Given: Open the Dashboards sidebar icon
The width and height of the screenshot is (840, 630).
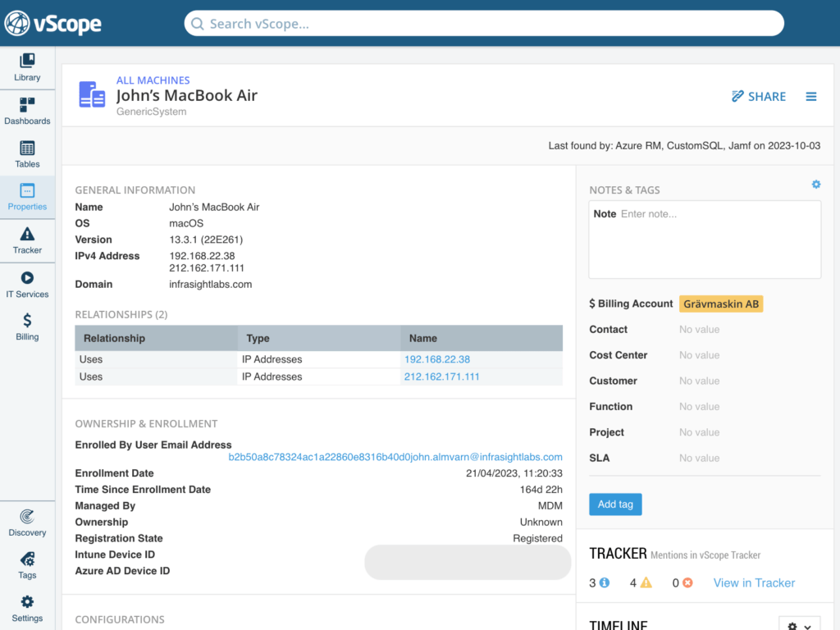Looking at the screenshot, I should coord(27,111).
